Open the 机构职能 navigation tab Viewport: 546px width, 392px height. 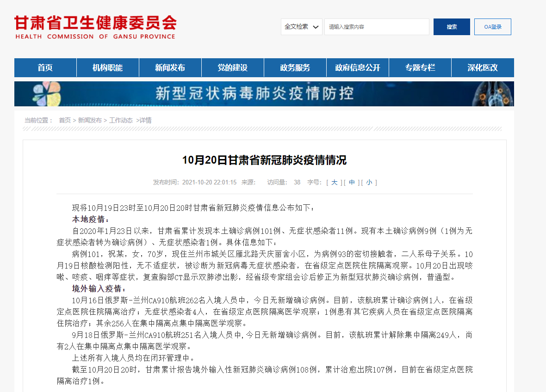[108, 67]
